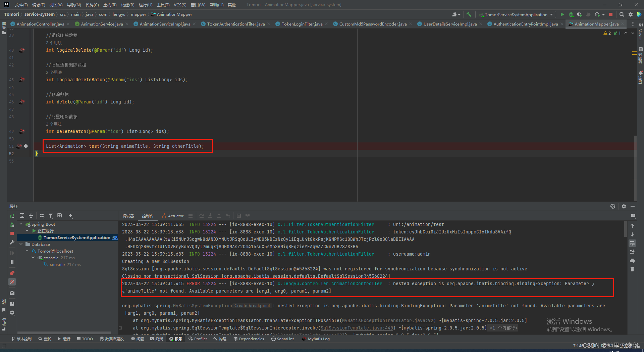Toggle scroll to end in the console
Screen dimensions: 644x352
(x=632, y=252)
